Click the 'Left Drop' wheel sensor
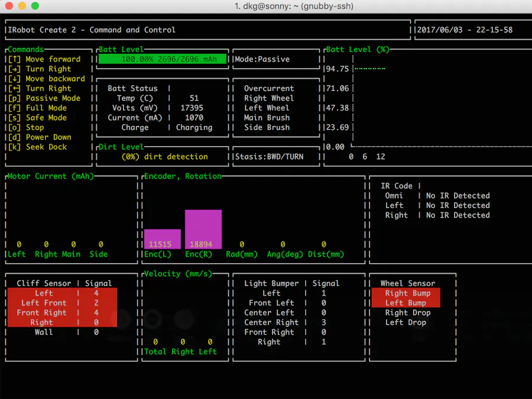Viewport: 532px width, 399px height. (x=406, y=322)
